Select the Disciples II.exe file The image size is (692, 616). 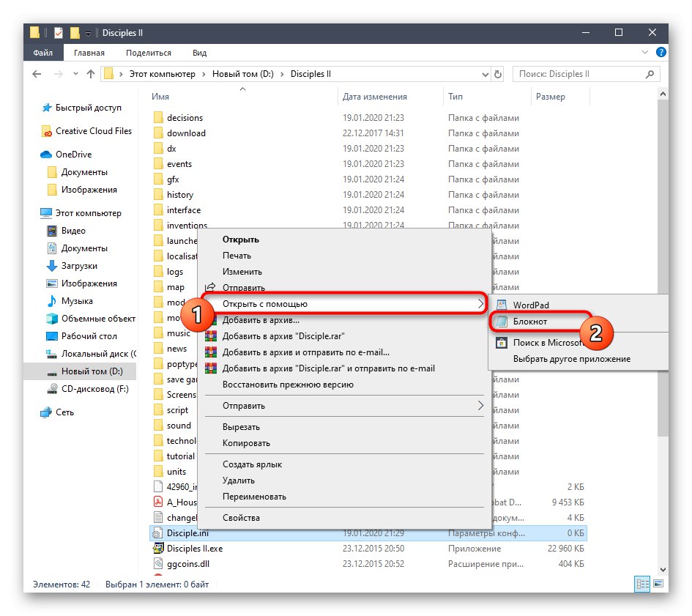click(x=195, y=549)
